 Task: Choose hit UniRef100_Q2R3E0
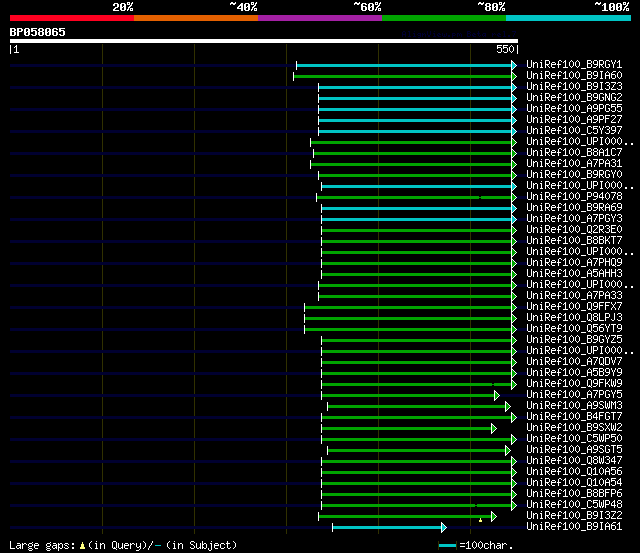pyautogui.click(x=574, y=230)
